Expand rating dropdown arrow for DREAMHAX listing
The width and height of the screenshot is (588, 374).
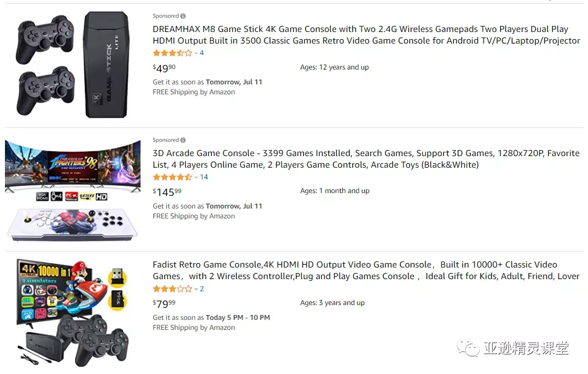click(196, 54)
